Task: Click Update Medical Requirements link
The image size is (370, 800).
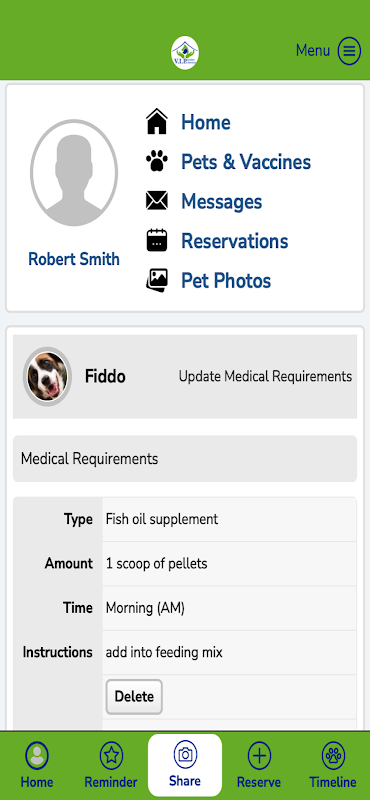Action: (x=265, y=377)
